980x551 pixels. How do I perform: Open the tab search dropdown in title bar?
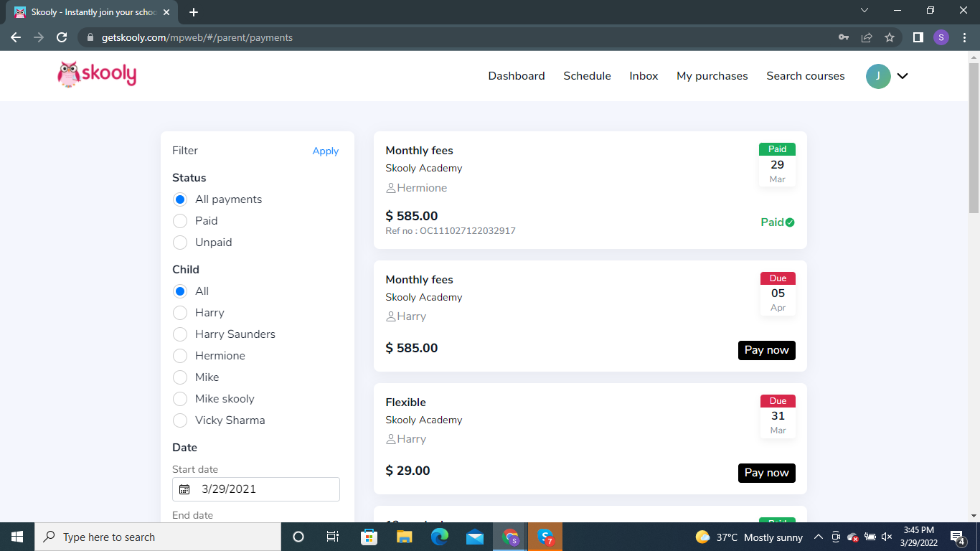(x=864, y=11)
